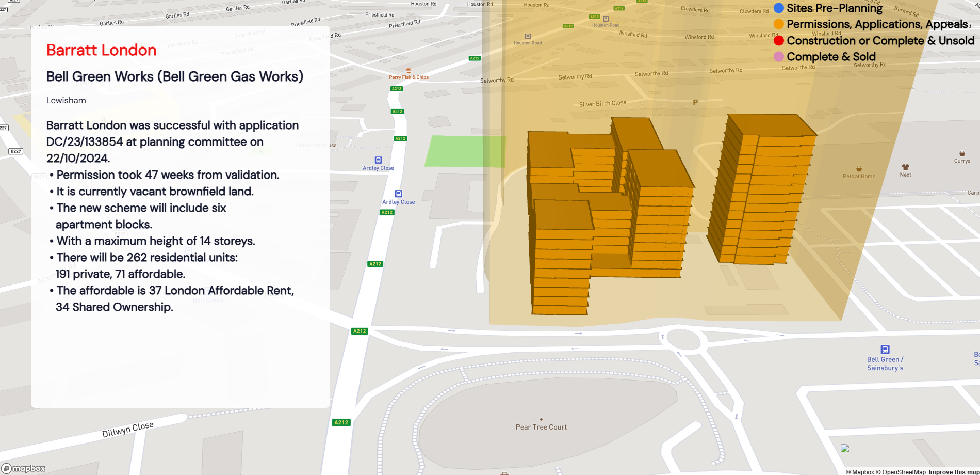980x475 pixels.
Task: Click the Silver Birch Close street label
Action: (x=602, y=103)
